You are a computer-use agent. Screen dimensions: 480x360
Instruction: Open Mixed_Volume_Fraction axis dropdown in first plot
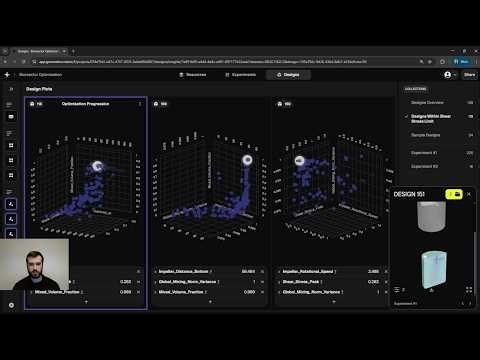point(59,292)
